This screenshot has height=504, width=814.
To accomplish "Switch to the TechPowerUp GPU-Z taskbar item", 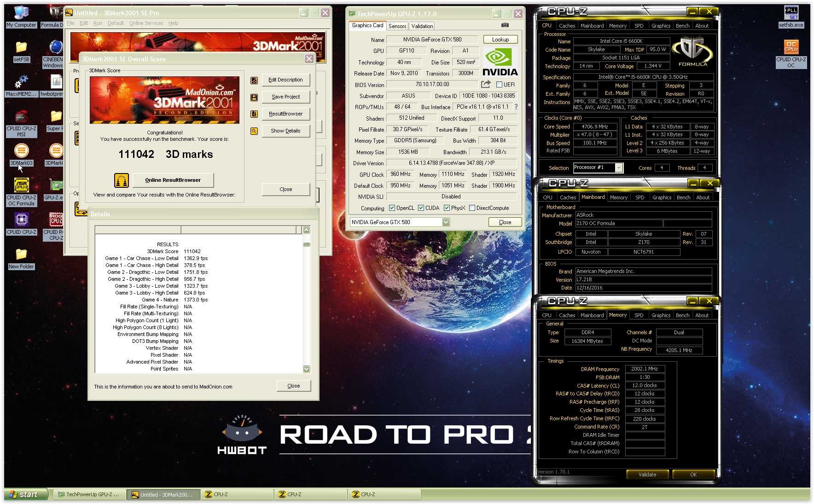I will [x=89, y=494].
